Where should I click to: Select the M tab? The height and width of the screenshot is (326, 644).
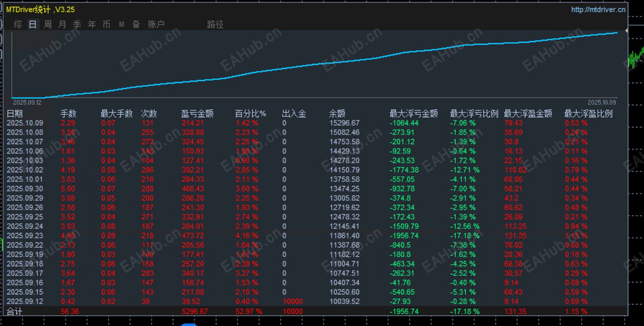(122, 25)
